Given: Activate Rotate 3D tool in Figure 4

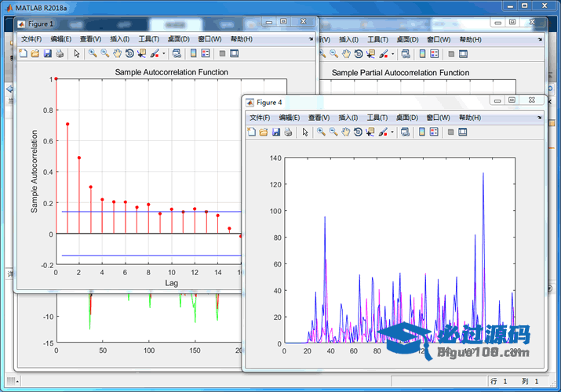Looking at the screenshot, I should pyautogui.click(x=358, y=132).
